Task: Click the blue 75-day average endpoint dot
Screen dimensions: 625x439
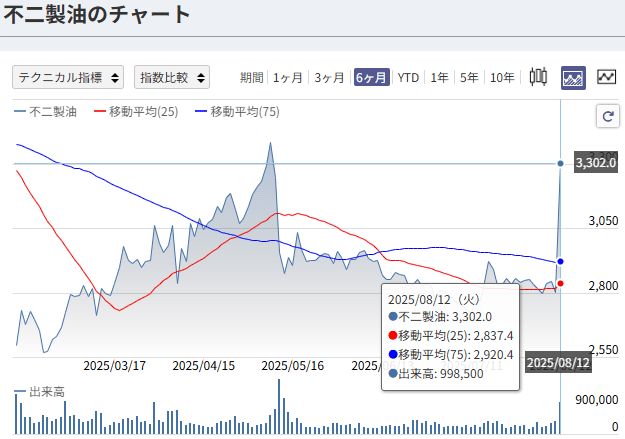Action: click(560, 262)
